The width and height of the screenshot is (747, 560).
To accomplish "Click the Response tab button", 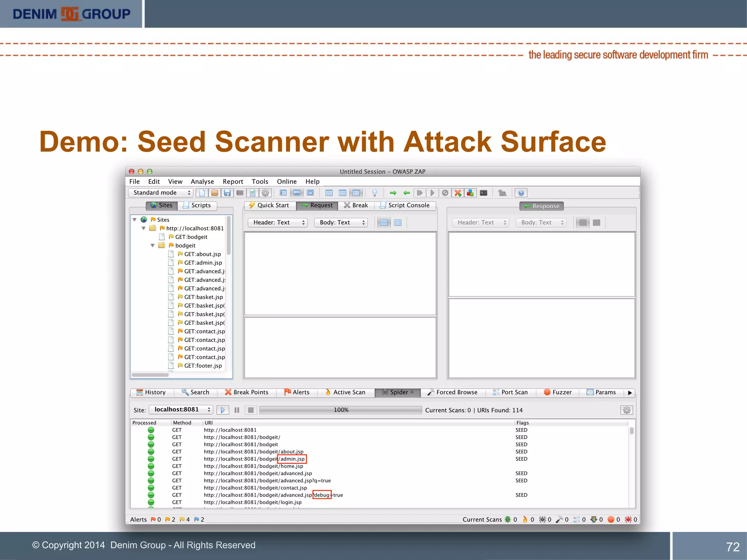I will point(542,206).
